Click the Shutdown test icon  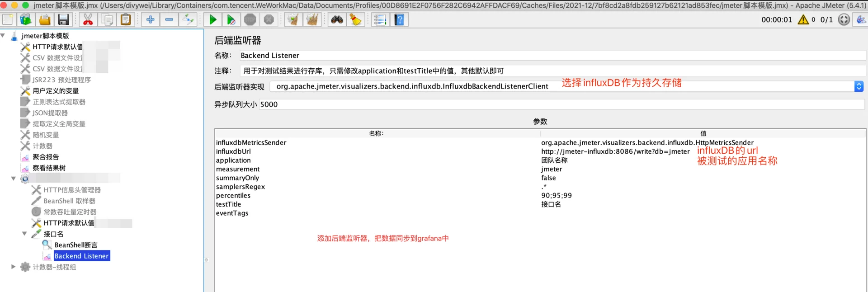pos(269,19)
